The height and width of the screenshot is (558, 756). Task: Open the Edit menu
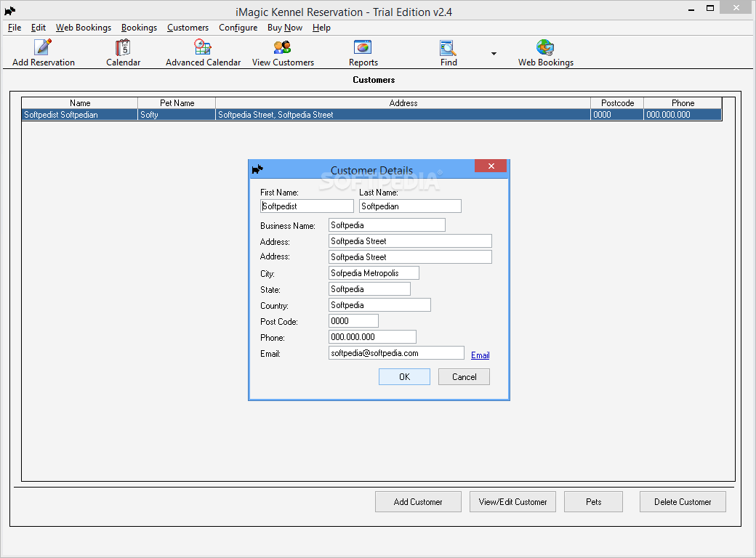39,28
